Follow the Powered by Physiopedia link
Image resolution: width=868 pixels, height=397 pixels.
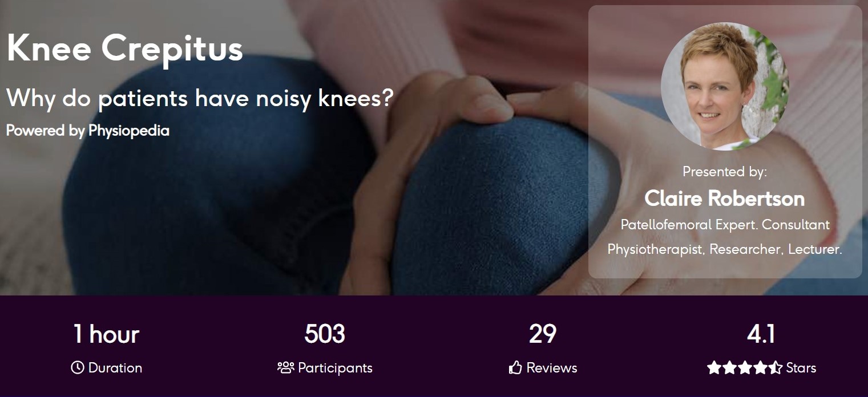(x=88, y=131)
